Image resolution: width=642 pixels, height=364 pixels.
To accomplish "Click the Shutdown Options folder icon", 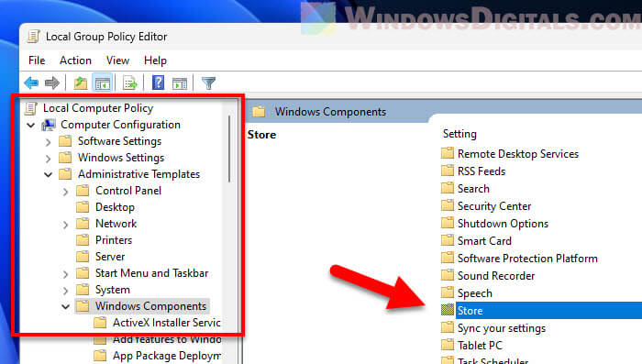I will tap(448, 223).
